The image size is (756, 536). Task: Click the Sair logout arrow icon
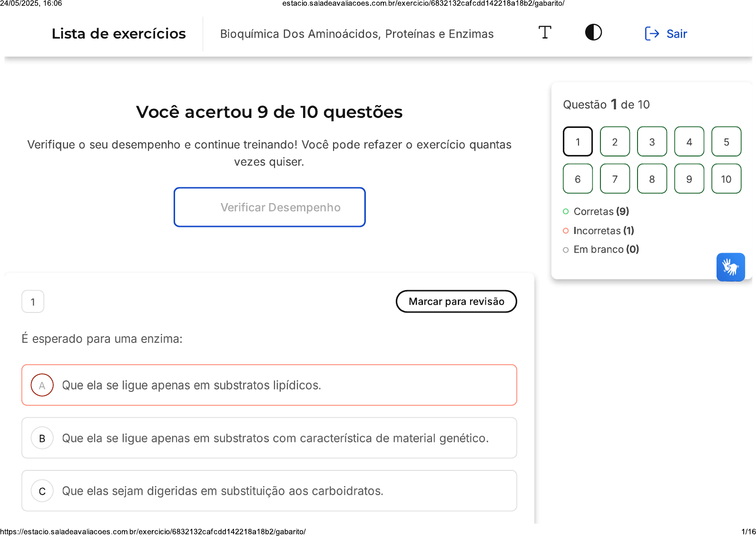(x=651, y=34)
